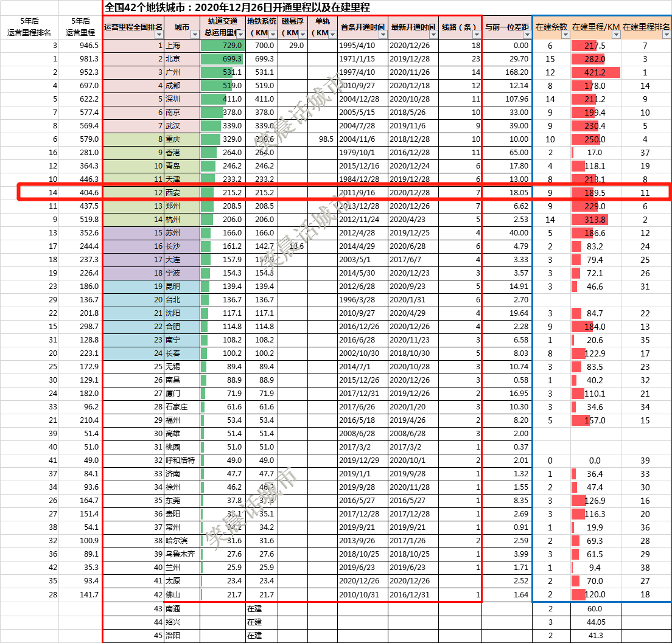This screenshot has height=643, width=672.
Task: Select the city cell 合肥
Action: click(182, 327)
